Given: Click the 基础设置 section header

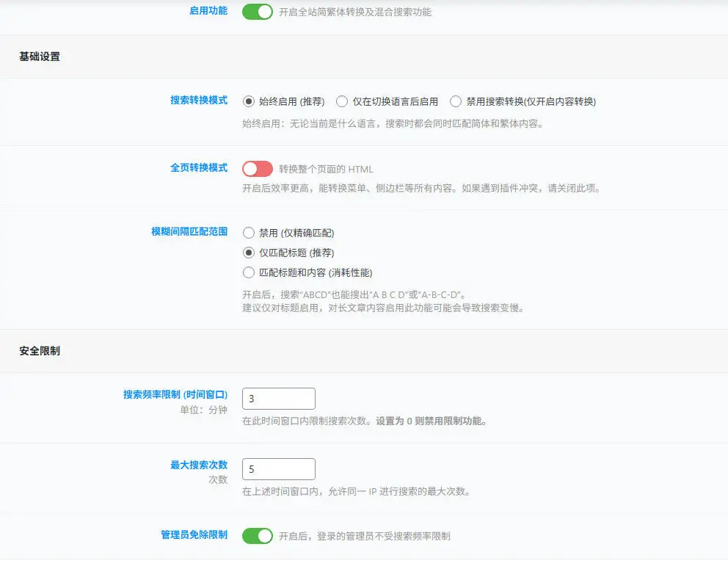Looking at the screenshot, I should tap(39, 56).
